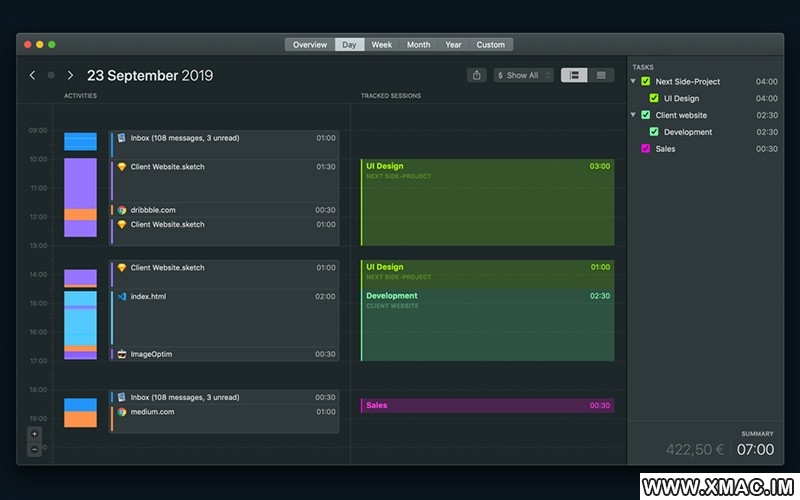The image size is (800, 500).
Task: Zoom in timeline with plus button
Action: tap(35, 434)
